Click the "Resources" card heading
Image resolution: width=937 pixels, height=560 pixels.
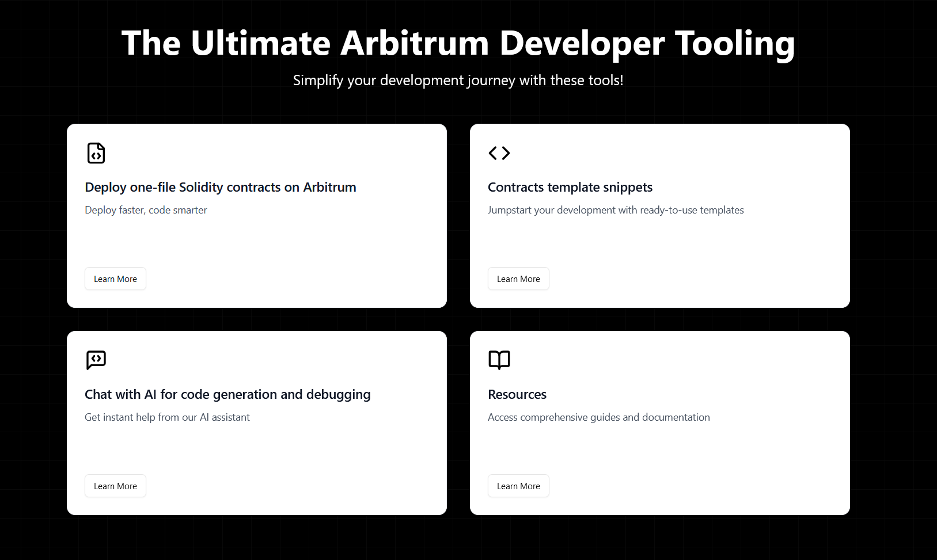coord(517,394)
